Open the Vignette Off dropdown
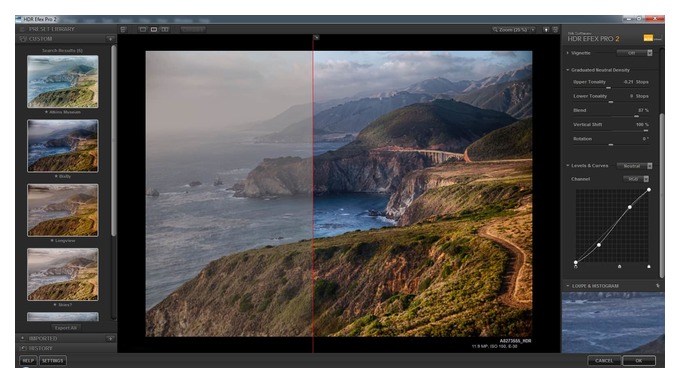680x383 pixels. point(634,53)
